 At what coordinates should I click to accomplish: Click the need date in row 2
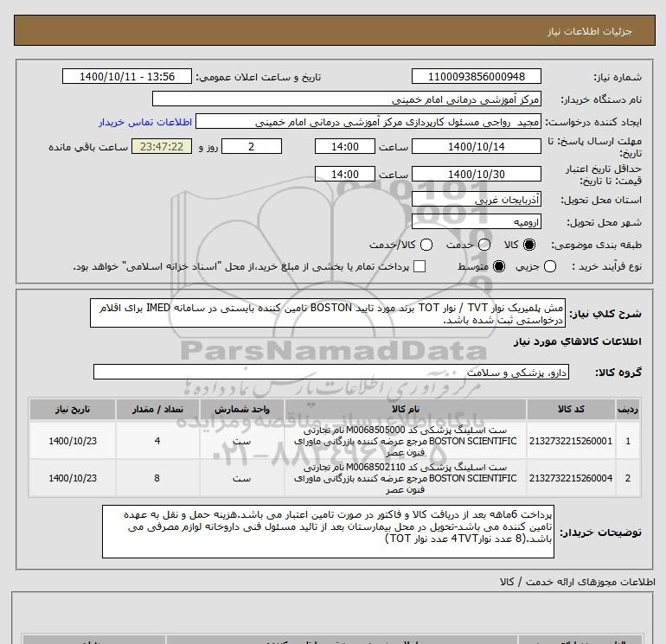[73, 478]
